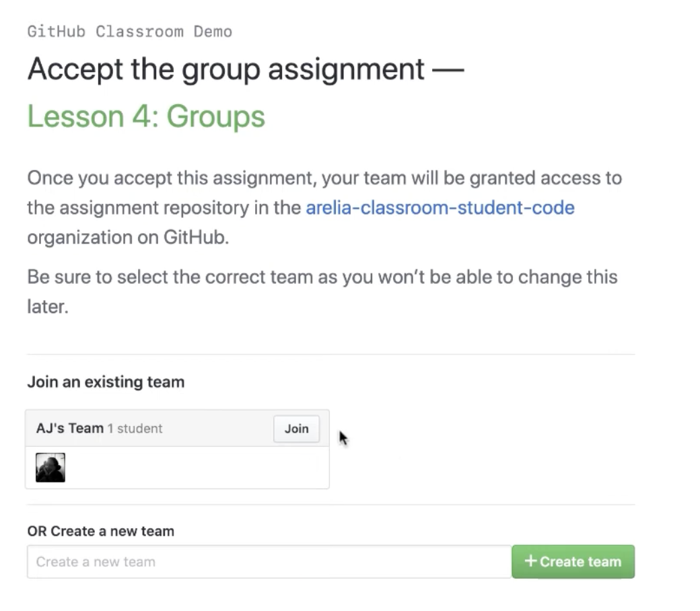The image size is (700, 611).
Task: Click the green Create team button
Action: [573, 561]
